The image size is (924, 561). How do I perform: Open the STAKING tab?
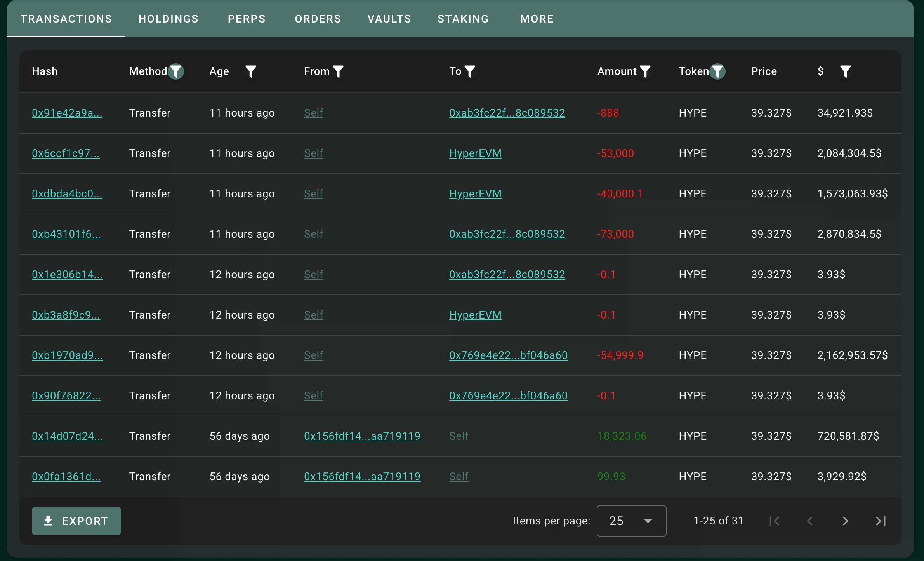[x=463, y=19]
